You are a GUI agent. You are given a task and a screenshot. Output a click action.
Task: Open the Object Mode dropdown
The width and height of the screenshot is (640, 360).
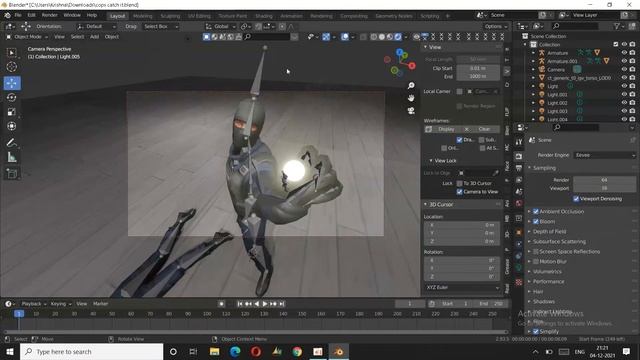point(27,37)
